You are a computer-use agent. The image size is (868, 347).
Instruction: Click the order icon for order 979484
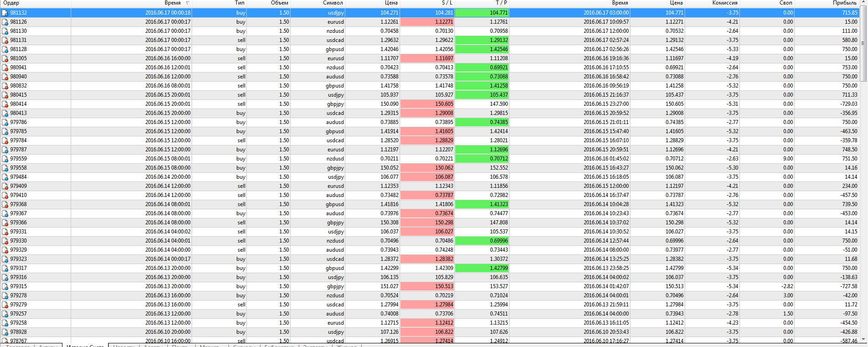click(5, 177)
